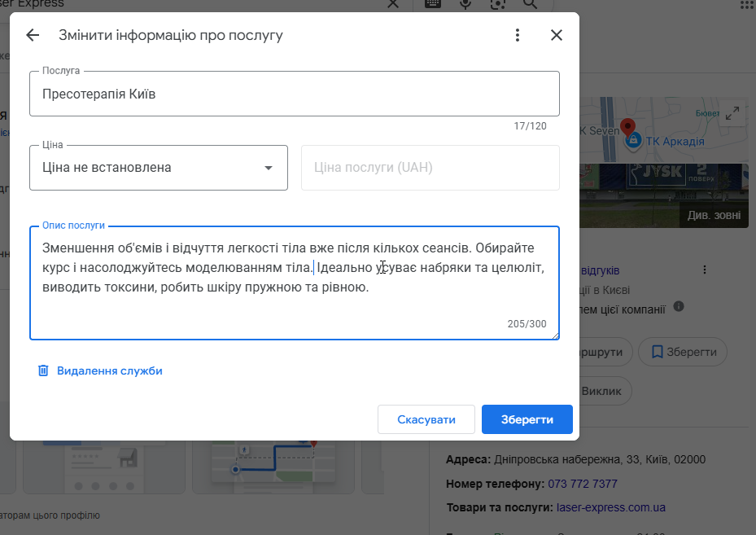Click the bookmark Зберегти chip in panel
This screenshot has width=756, height=535.
coord(682,352)
